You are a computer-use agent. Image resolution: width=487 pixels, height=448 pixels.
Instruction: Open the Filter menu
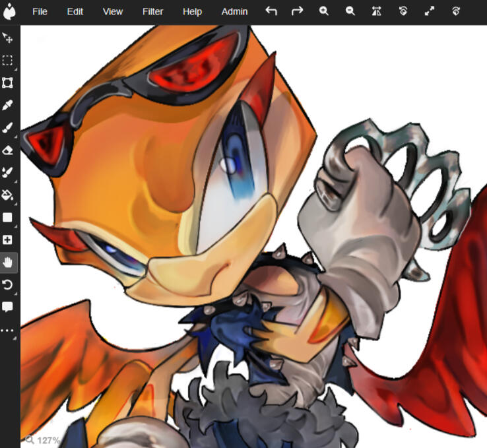tap(152, 11)
